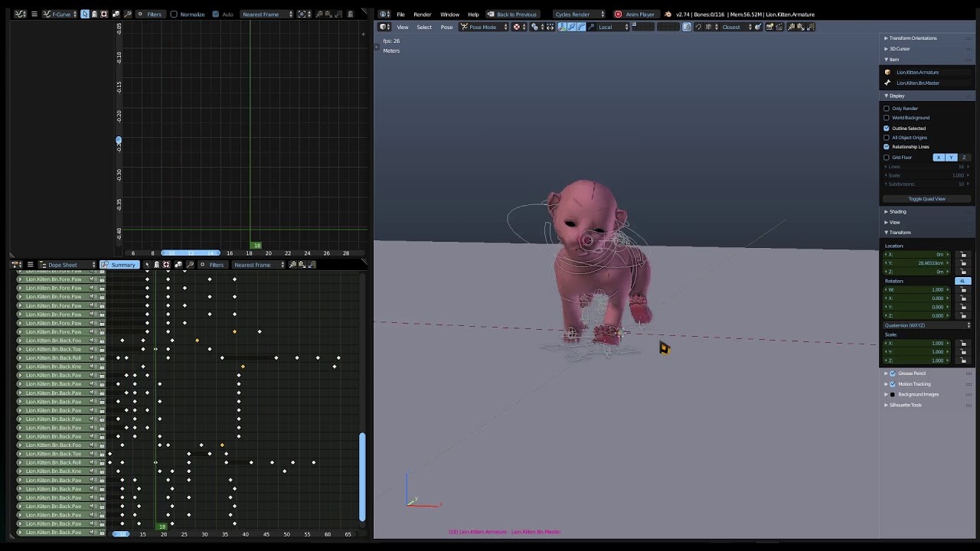980x551 pixels.
Task: Open the magnifying glass search in F-Curve header
Action: [128, 14]
